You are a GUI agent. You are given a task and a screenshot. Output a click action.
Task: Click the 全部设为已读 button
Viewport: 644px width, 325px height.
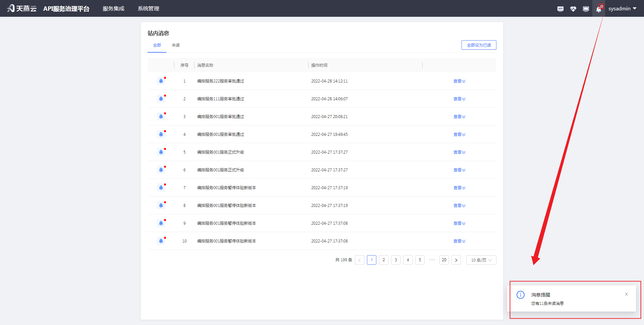coord(479,45)
